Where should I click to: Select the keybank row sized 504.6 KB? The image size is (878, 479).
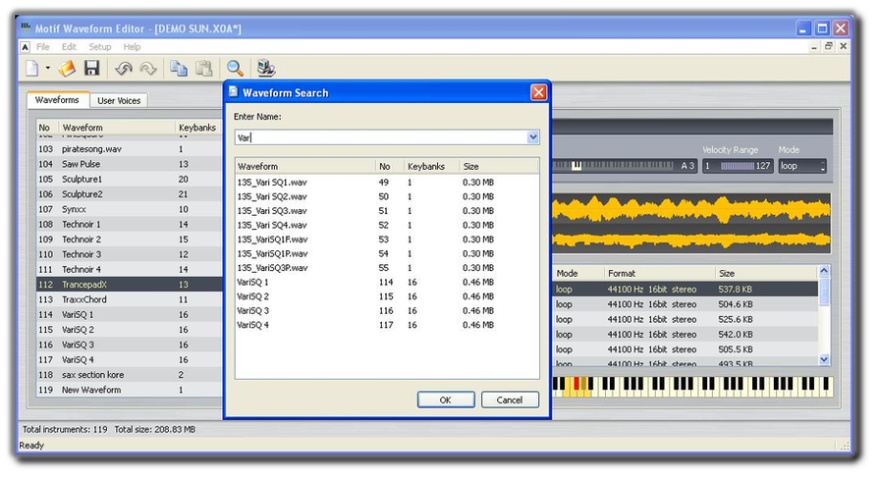685,305
